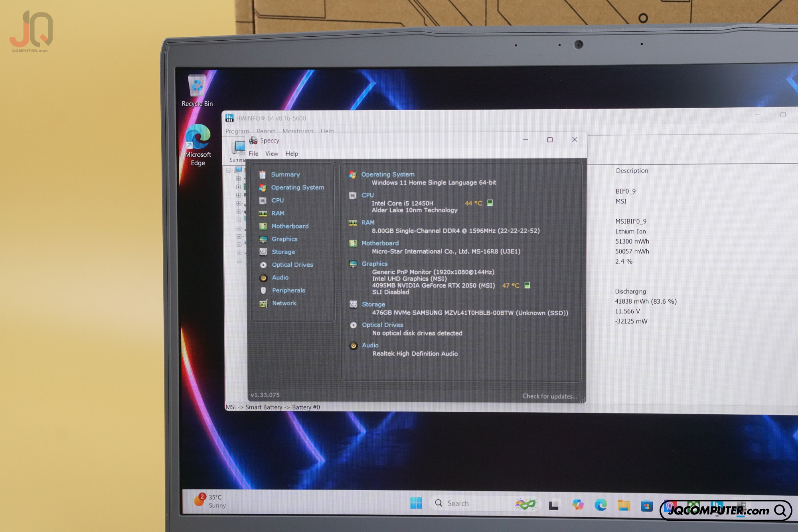Click the carnival mask icon in taskbar search
798x532 pixels.
526,504
